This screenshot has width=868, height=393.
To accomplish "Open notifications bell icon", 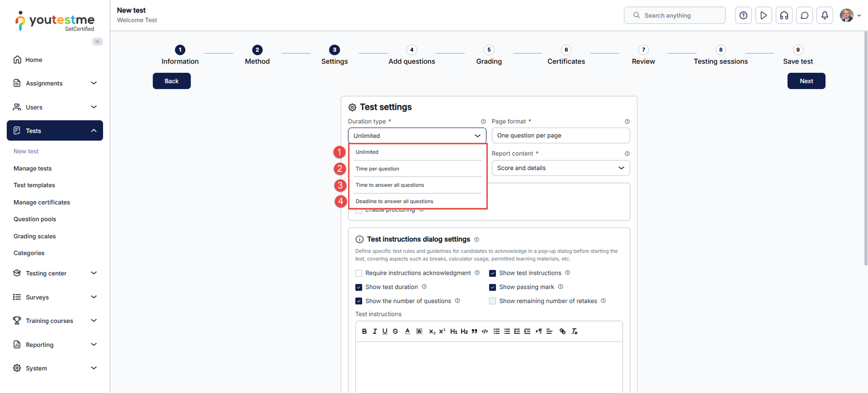I will click(825, 15).
